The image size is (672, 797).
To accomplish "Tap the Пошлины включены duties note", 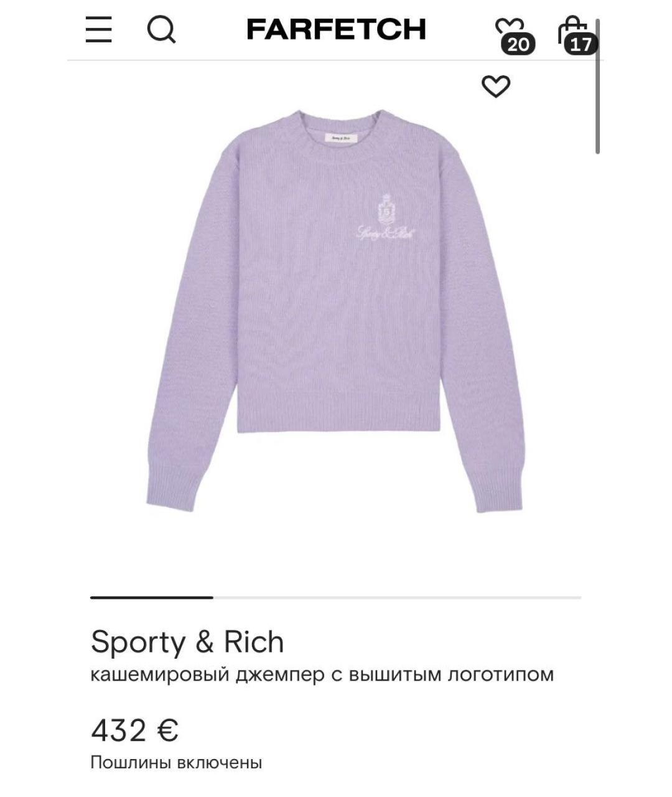I will pyautogui.click(x=176, y=762).
